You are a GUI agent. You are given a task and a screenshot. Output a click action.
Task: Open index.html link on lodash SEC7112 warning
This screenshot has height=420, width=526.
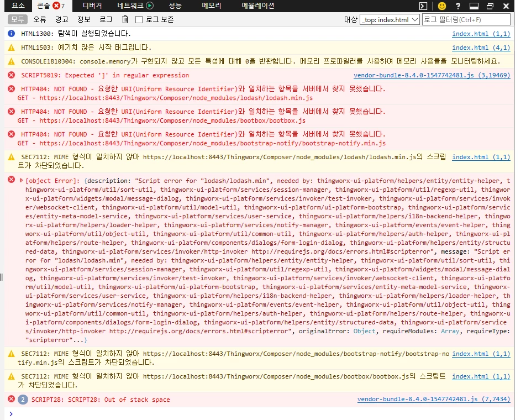[481, 157]
